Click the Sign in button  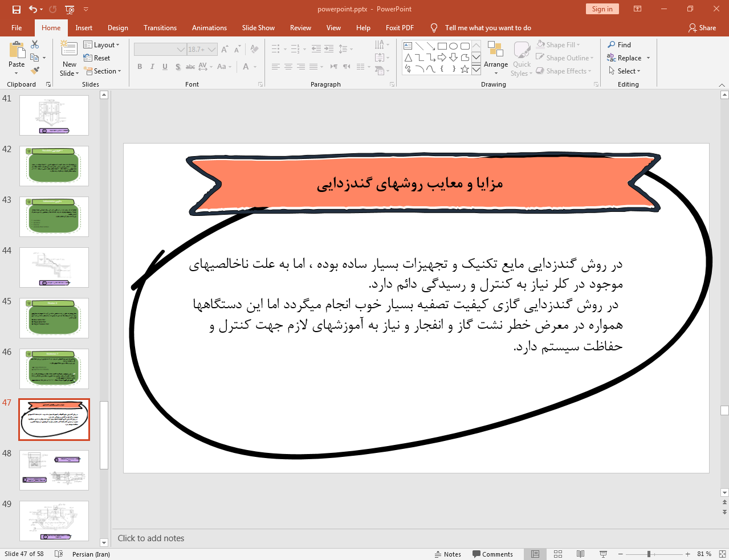tap(602, 9)
